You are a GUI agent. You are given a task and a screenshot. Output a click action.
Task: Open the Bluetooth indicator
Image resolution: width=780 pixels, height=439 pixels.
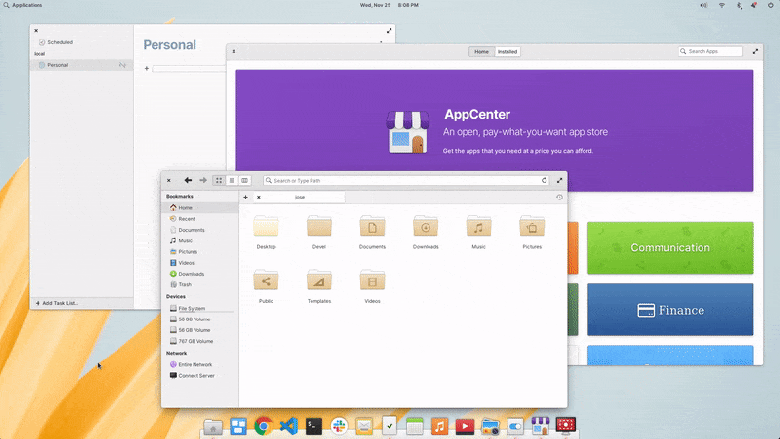click(x=739, y=5)
